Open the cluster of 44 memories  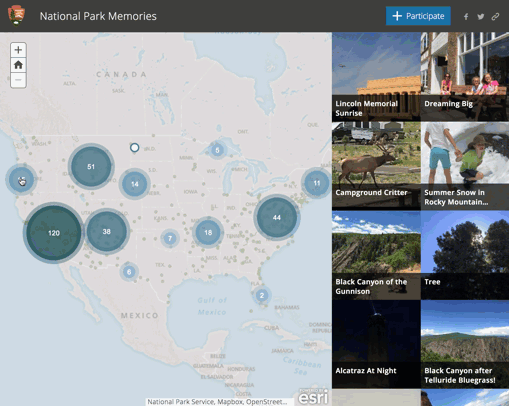tap(277, 217)
